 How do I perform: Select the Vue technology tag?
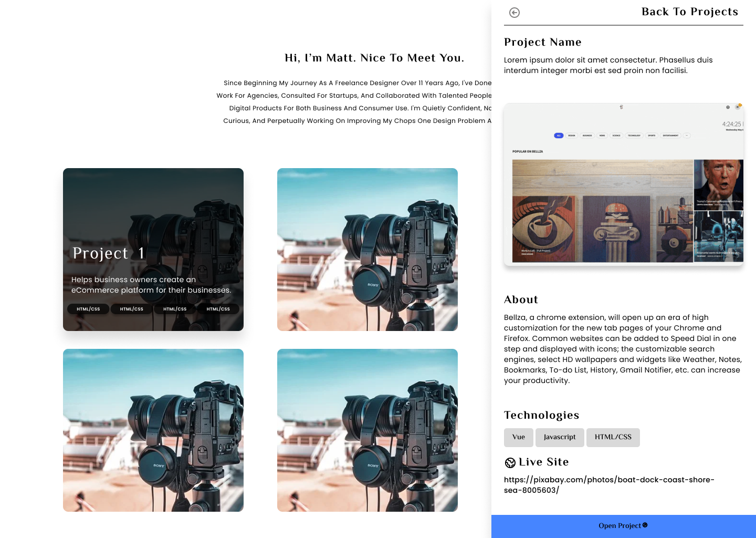point(519,437)
